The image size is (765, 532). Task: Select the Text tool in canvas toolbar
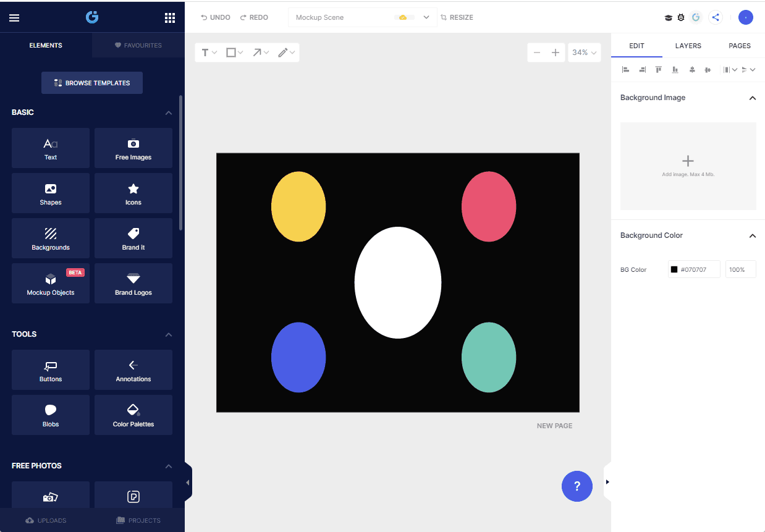[209, 53]
